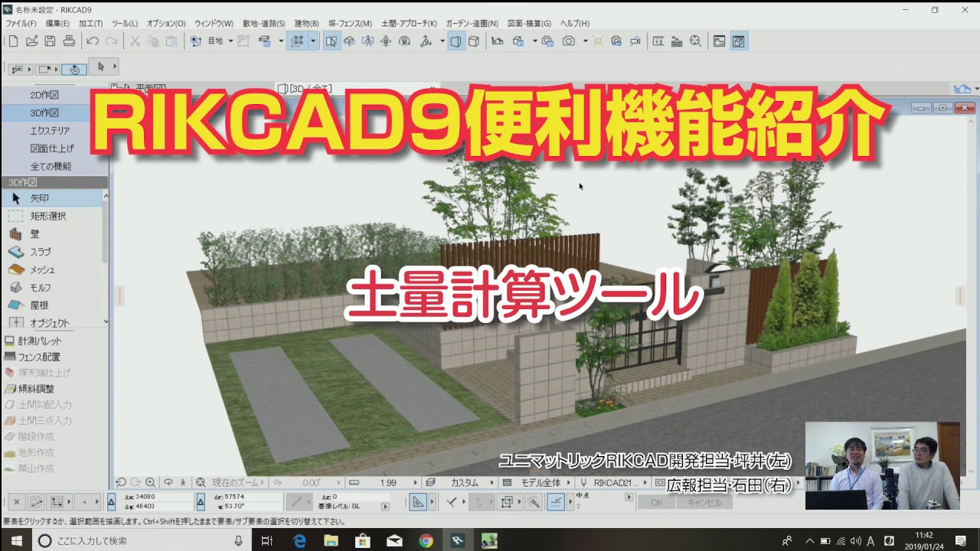Open the ファイル(F) menu
This screenshot has width=980, height=551.
pyautogui.click(x=21, y=24)
